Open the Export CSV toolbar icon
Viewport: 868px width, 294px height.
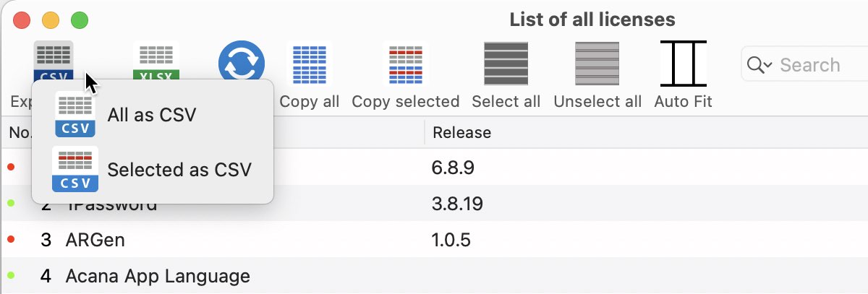54,64
